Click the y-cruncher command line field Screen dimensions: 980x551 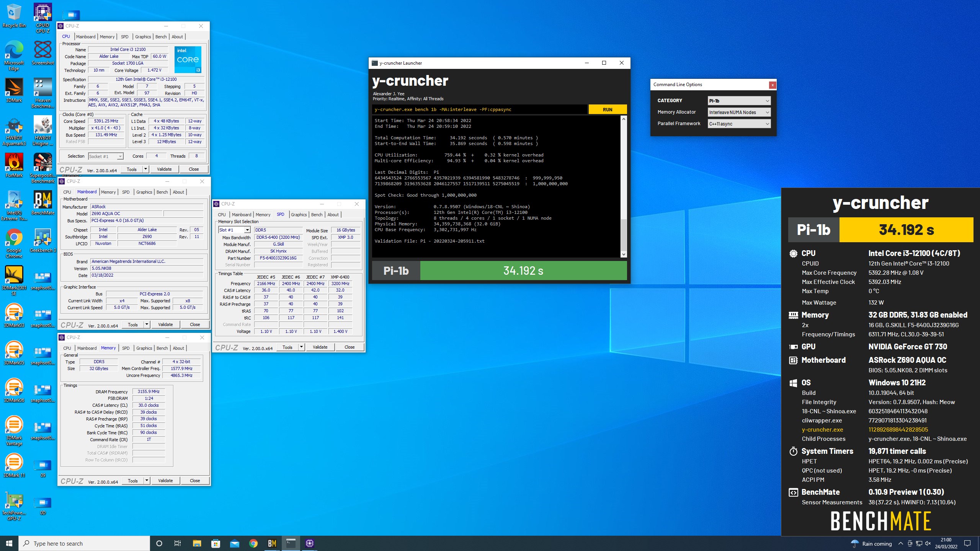[x=479, y=109]
